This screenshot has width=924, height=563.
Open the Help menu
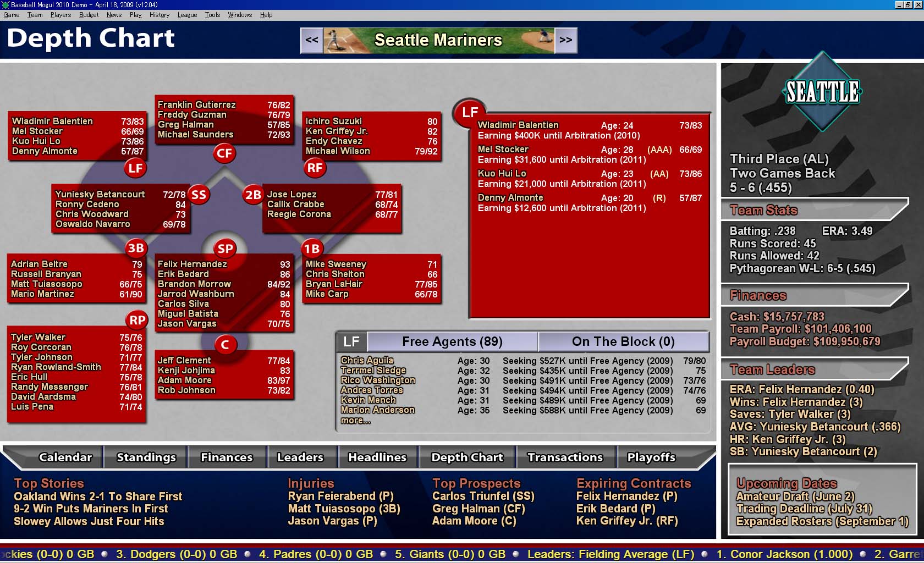click(x=266, y=15)
